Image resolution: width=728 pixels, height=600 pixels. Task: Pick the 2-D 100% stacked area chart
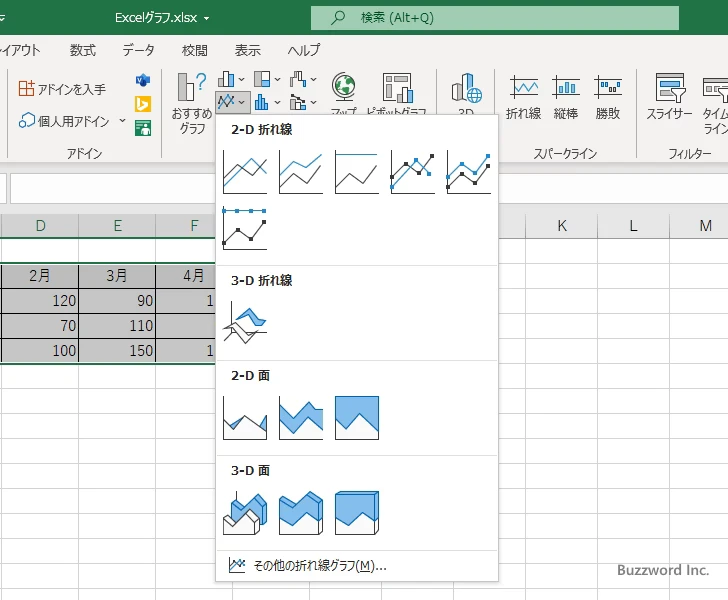coord(357,417)
